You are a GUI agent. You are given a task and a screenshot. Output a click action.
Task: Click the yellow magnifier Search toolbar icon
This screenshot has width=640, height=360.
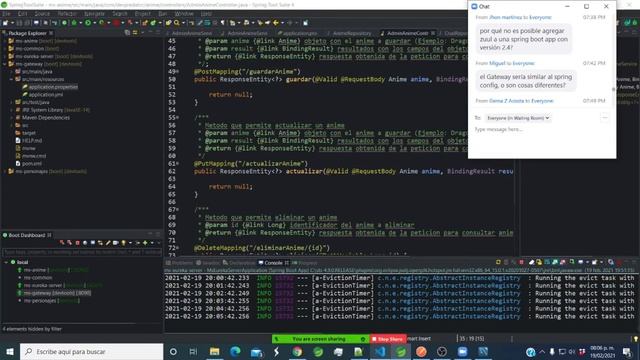(177, 23)
